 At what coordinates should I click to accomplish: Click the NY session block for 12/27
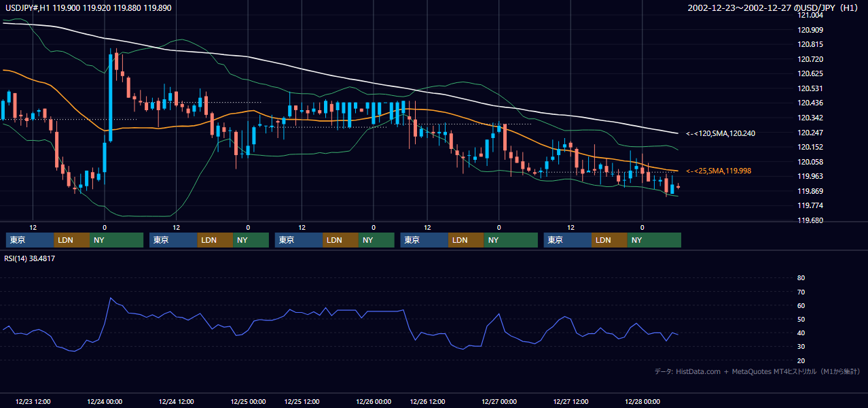654,240
